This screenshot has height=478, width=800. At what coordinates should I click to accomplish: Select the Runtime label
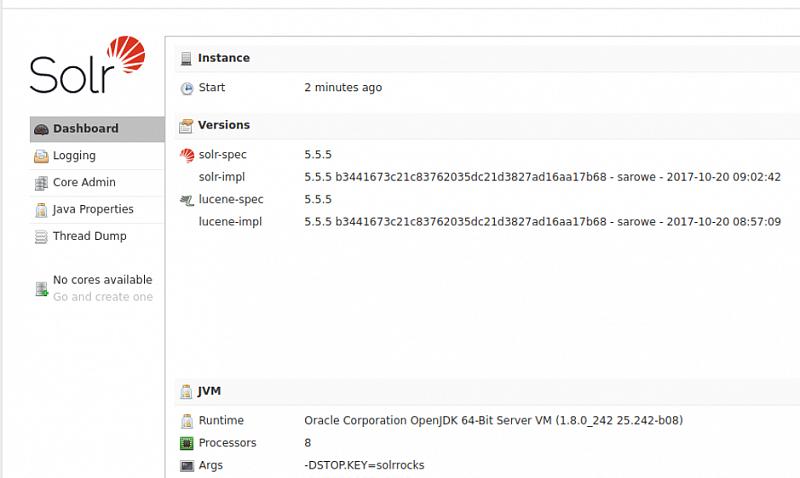221,420
